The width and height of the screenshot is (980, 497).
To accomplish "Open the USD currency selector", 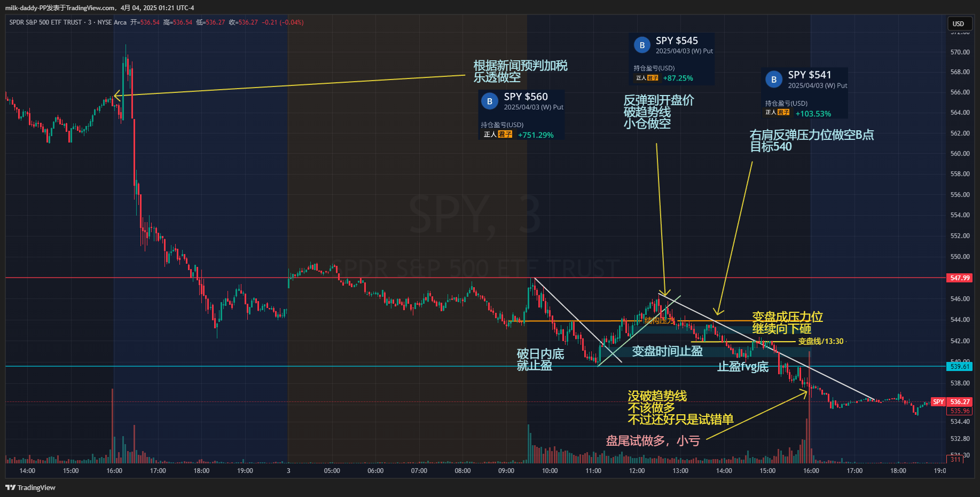I will 959,23.
